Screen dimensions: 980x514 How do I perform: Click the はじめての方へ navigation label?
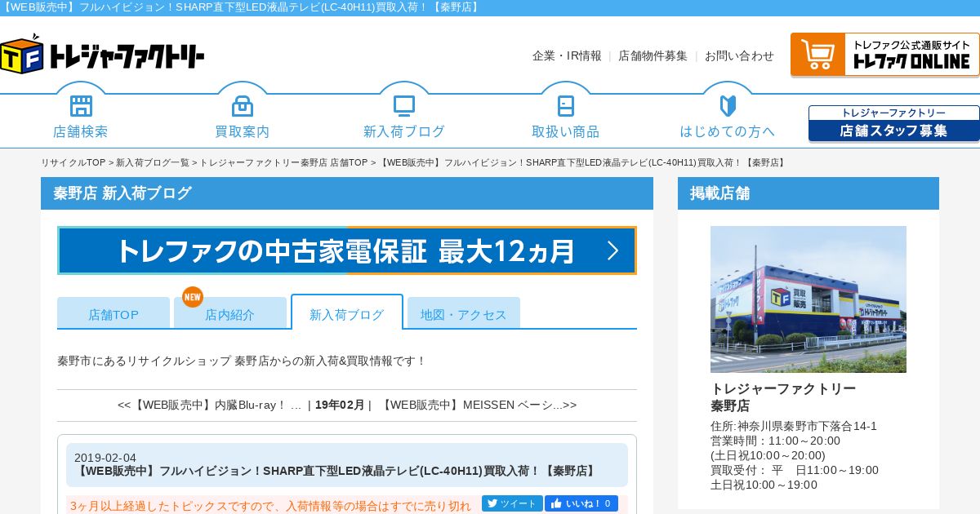tap(728, 131)
